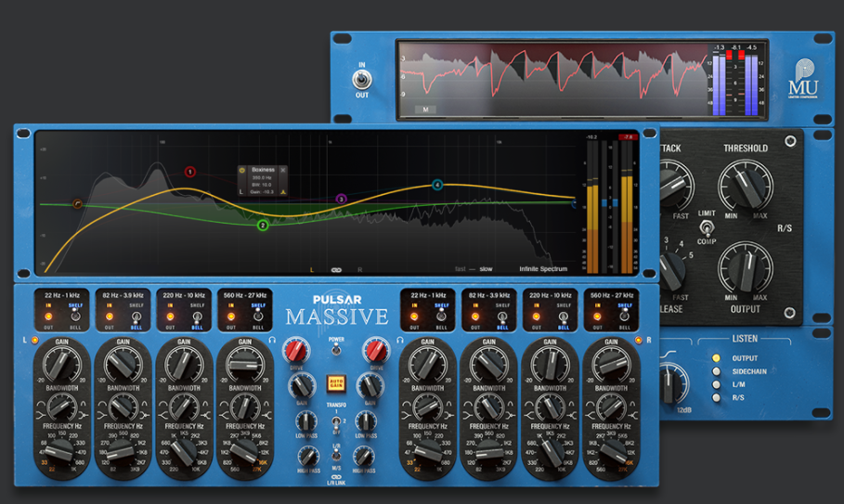This screenshot has width=844, height=504.
Task: Flip the LIMIT/COMP switch
Action: click(707, 227)
